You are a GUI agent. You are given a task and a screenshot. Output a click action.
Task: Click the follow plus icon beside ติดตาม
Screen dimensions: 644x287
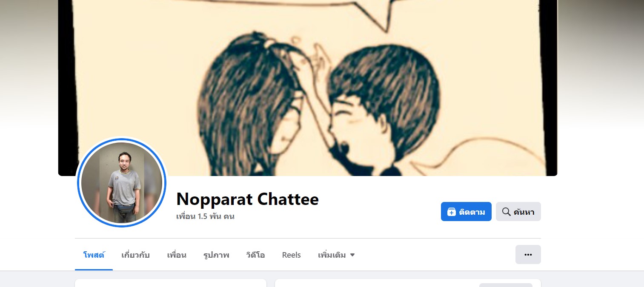point(452,212)
